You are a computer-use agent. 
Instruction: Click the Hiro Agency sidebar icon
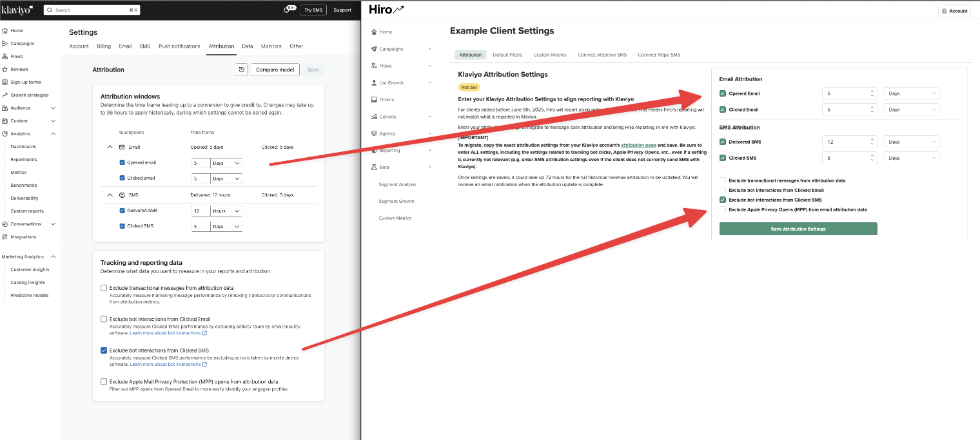pos(374,133)
